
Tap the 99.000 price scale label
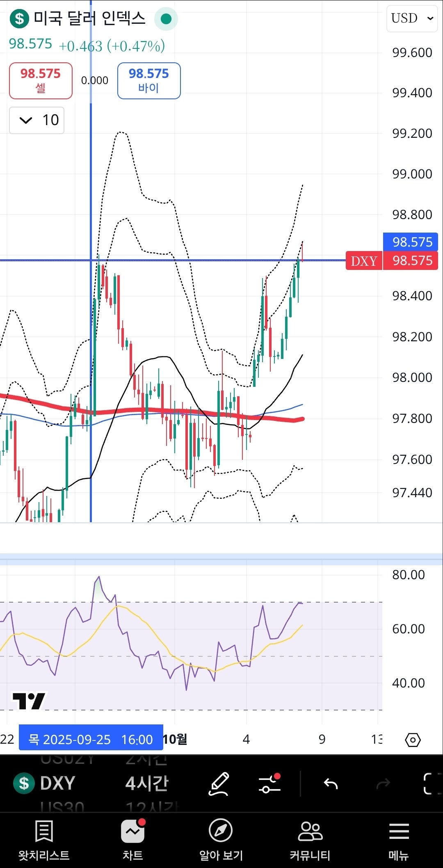(x=412, y=174)
